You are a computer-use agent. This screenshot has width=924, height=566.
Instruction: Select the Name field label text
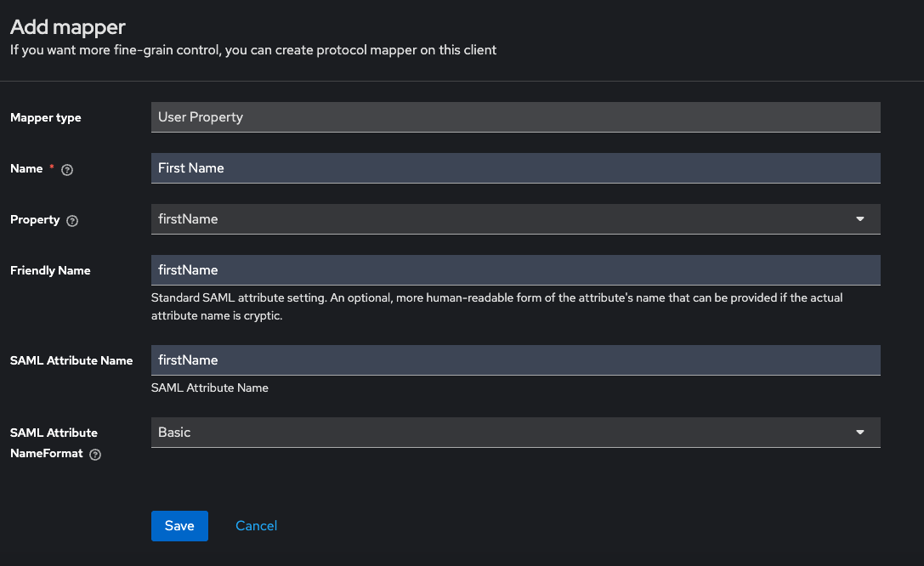pos(26,169)
